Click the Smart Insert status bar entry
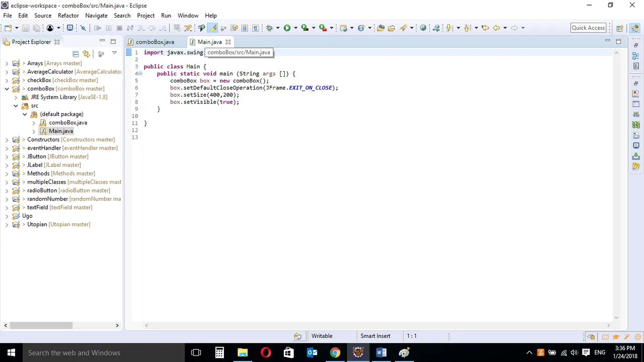This screenshot has height=362, width=644. pyautogui.click(x=375, y=336)
